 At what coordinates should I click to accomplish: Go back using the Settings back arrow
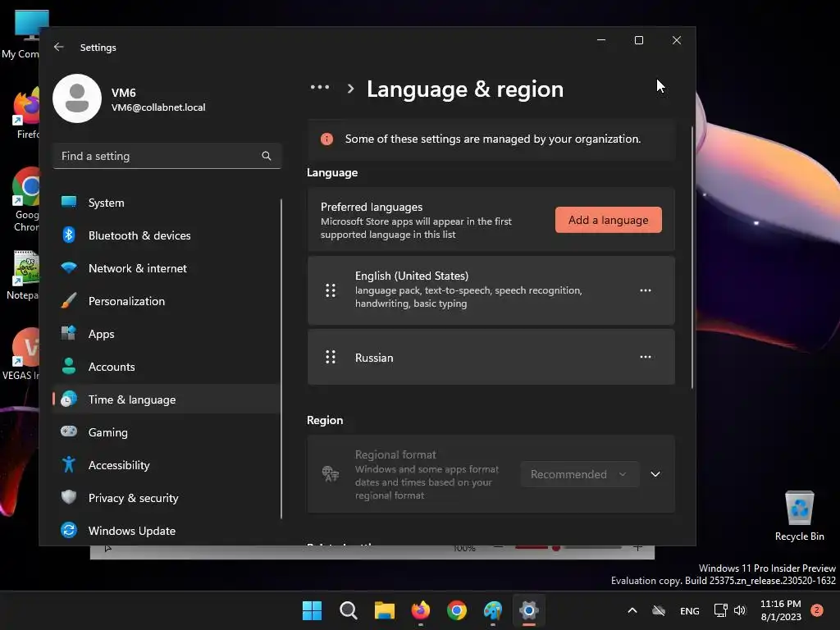(59, 47)
